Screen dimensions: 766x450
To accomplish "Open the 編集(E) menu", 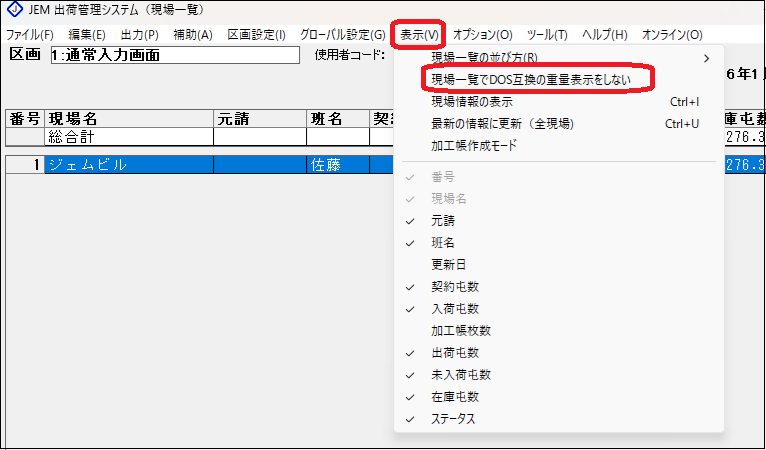I will pos(86,35).
